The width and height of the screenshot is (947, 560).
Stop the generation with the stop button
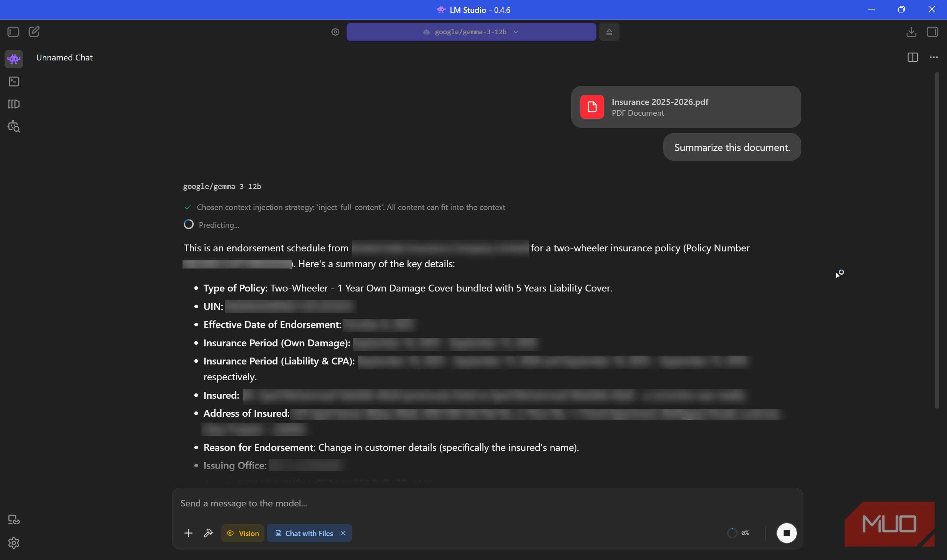pos(786,533)
